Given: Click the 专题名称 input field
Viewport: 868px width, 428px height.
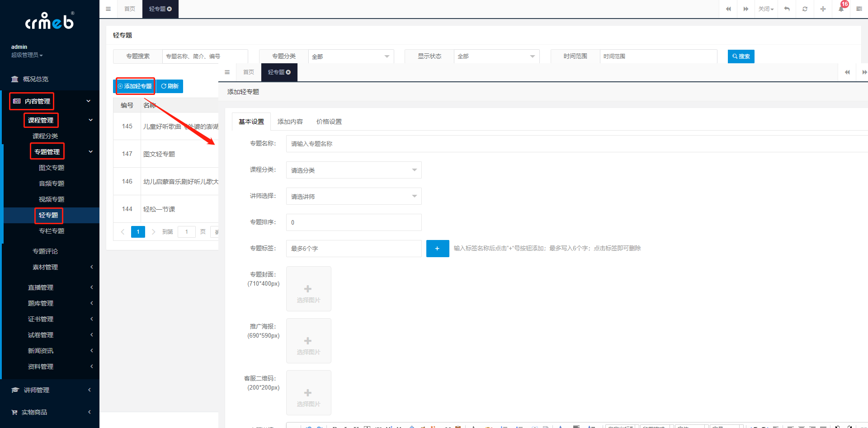Looking at the screenshot, I should click(574, 144).
